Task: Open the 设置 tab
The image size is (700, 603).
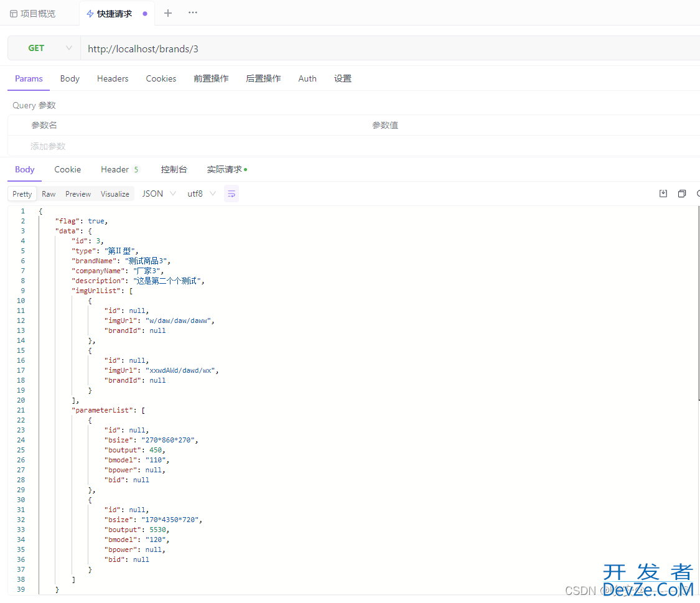Action: [342, 78]
